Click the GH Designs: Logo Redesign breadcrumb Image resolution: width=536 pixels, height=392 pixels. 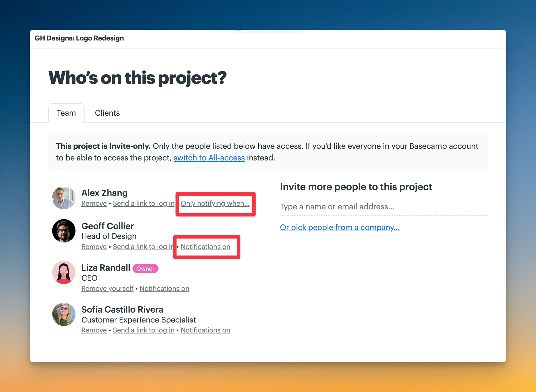coord(79,38)
